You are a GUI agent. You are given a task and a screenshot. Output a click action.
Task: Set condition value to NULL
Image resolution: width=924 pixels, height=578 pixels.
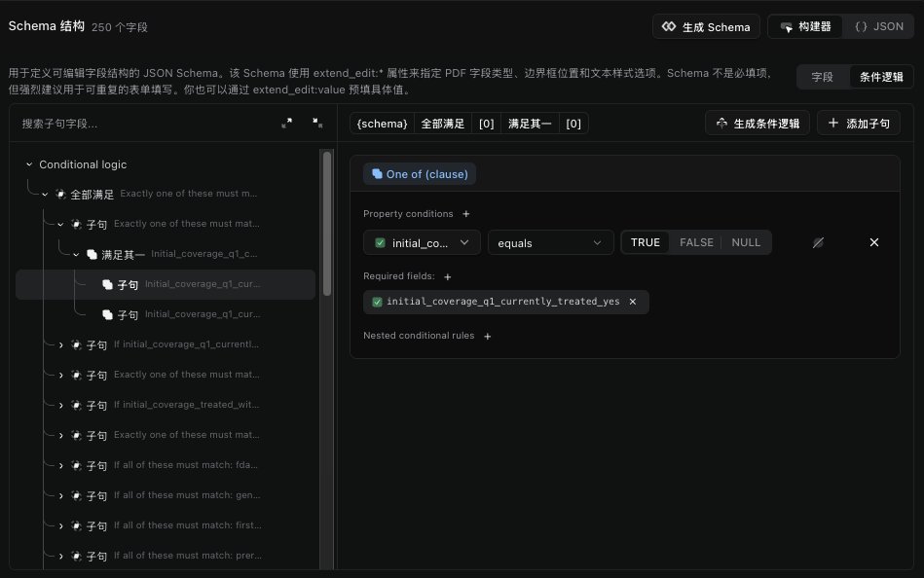coord(746,242)
